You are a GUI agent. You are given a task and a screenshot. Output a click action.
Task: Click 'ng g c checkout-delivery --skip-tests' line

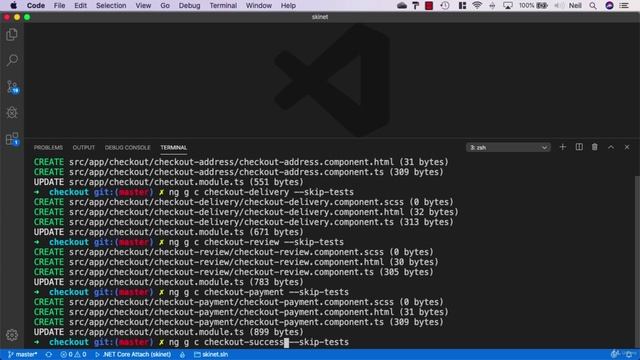pyautogui.click(x=261, y=192)
